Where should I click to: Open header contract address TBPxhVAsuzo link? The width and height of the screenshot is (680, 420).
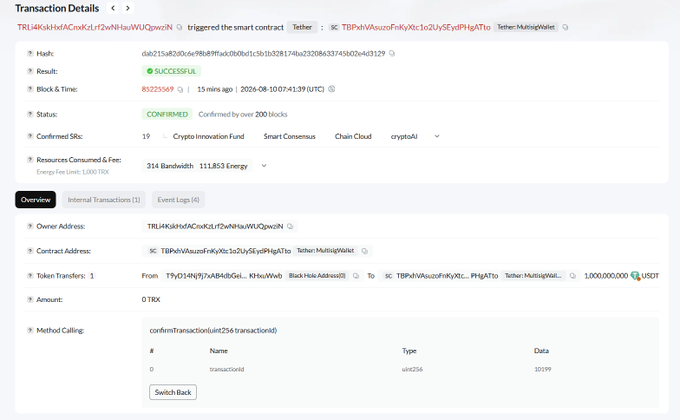(x=416, y=27)
